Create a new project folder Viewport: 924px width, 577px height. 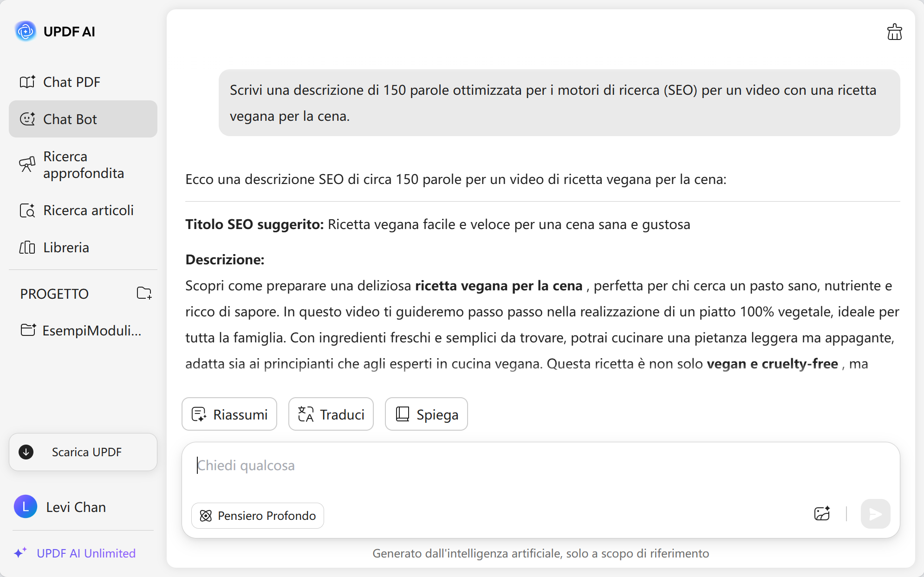[x=144, y=293]
